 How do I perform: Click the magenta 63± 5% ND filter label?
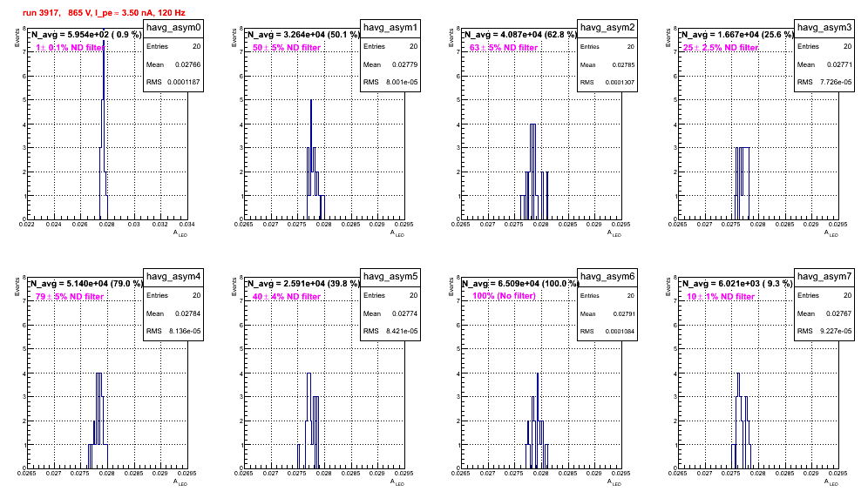click(x=504, y=48)
